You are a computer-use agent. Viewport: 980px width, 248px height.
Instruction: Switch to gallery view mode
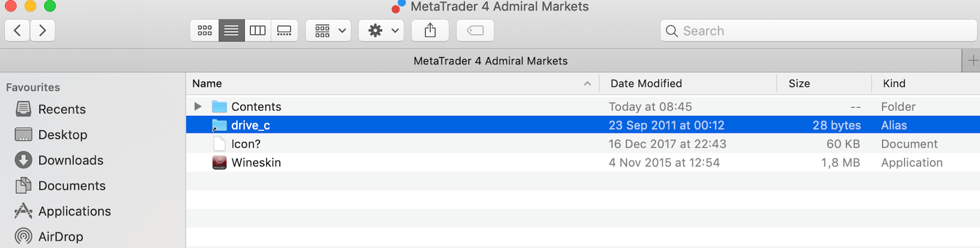284,31
